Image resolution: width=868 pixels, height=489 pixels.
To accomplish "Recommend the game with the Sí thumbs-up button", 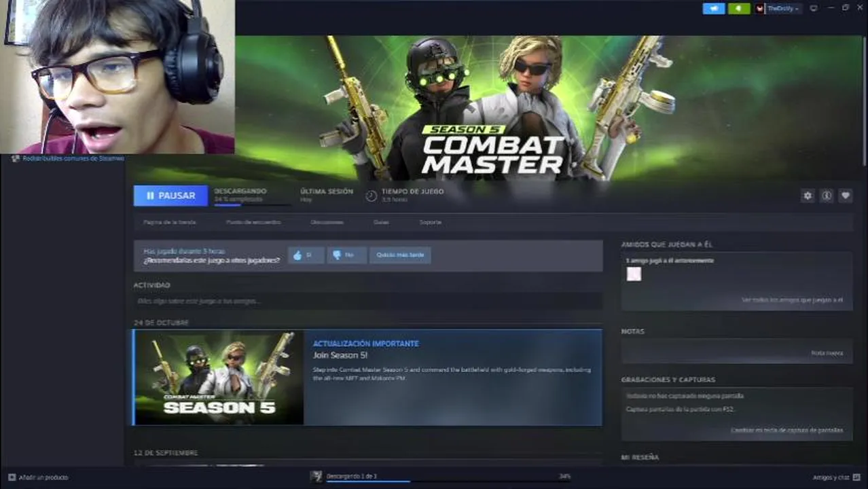I will pyautogui.click(x=306, y=255).
